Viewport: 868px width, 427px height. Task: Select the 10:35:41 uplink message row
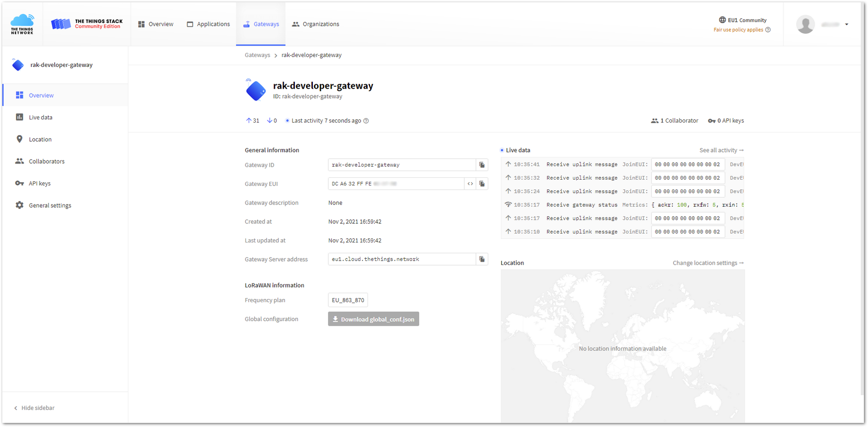623,165
